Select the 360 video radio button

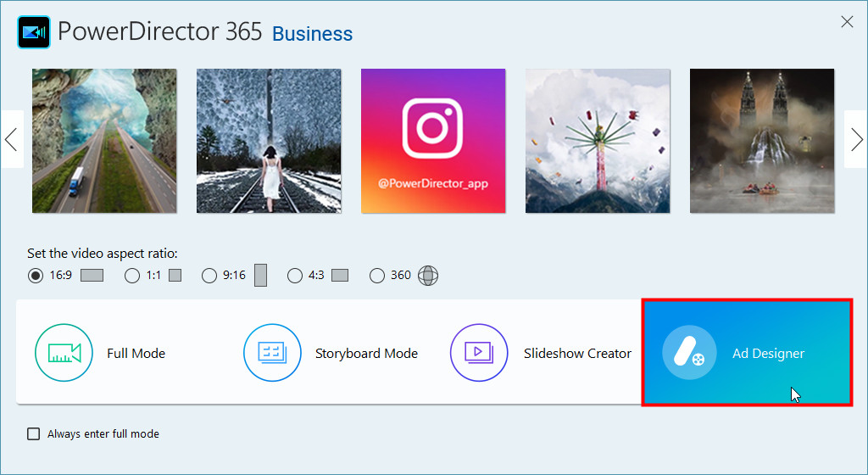pyautogui.click(x=377, y=276)
